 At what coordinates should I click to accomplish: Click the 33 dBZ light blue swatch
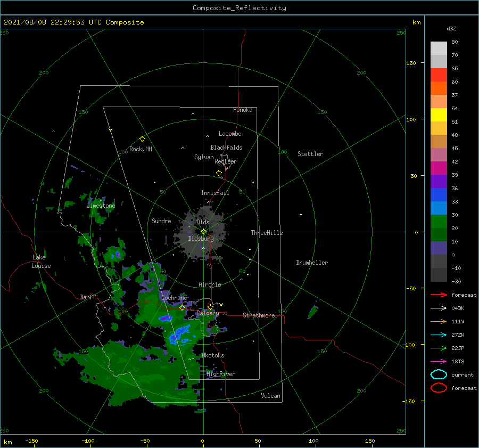439,208
